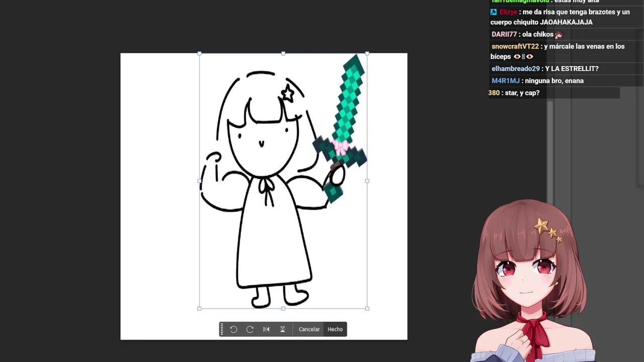Select the left-middle transform handle
The height and width of the screenshot is (362, 644).
point(200,181)
